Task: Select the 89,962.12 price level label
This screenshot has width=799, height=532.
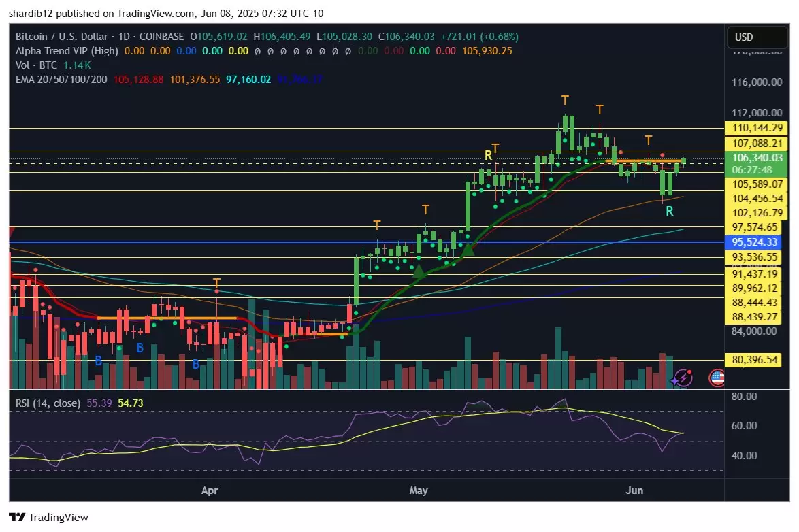Action: (x=754, y=288)
